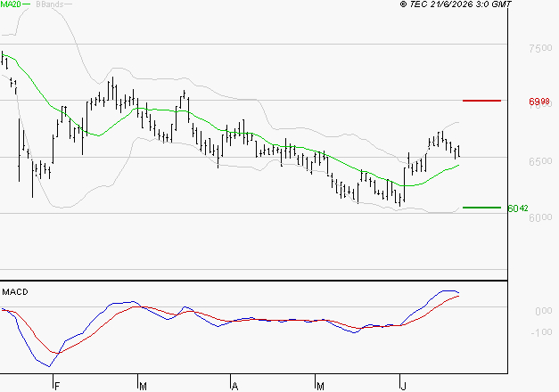
Task: Click the MACD 000 axis label
Action: (544, 311)
